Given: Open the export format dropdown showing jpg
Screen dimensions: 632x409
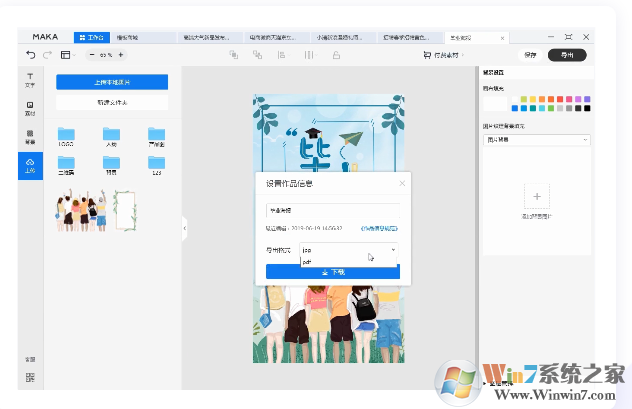Looking at the screenshot, I should [x=349, y=250].
